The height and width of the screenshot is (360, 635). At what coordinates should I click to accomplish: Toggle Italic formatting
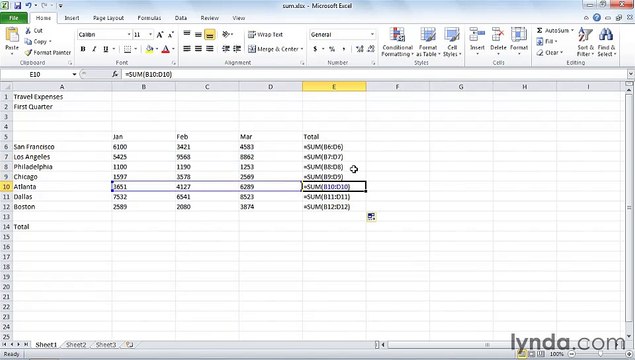click(94, 49)
